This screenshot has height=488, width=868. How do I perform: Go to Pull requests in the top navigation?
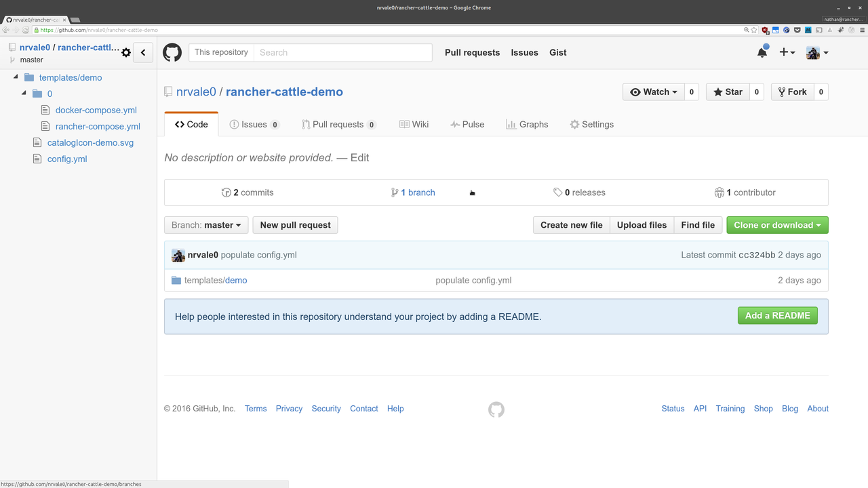pyautogui.click(x=472, y=52)
